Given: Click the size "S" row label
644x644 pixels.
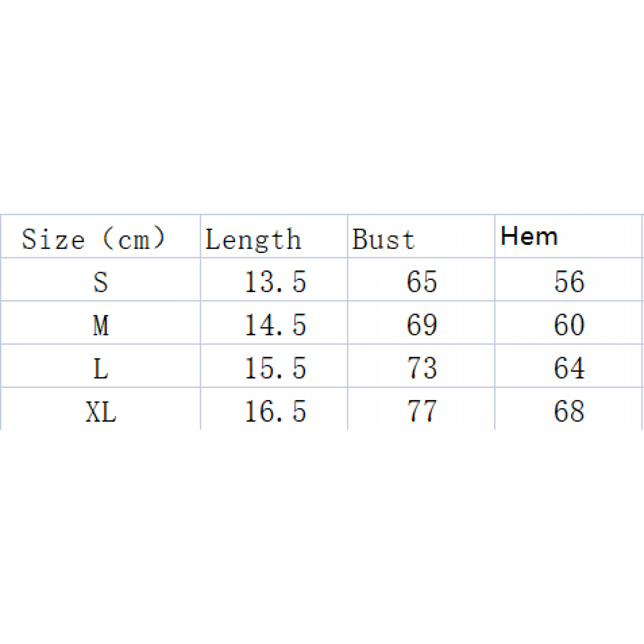Looking at the screenshot, I should [100, 282].
